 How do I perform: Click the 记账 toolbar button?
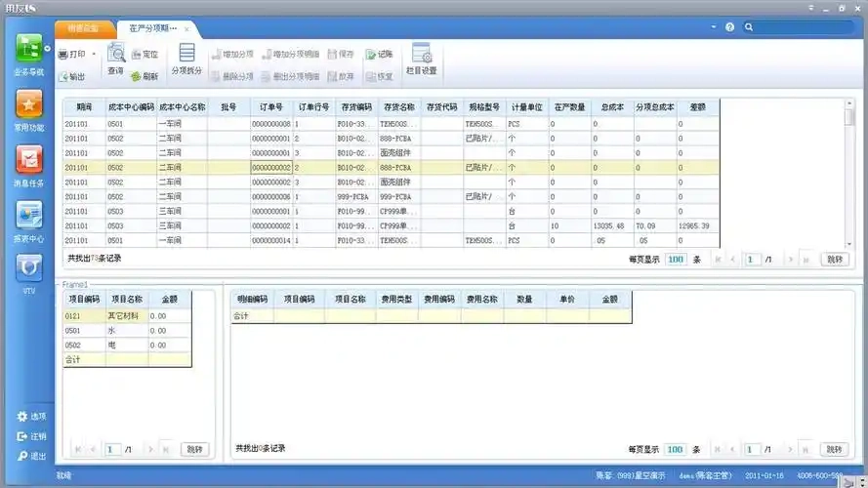pyautogui.click(x=380, y=55)
